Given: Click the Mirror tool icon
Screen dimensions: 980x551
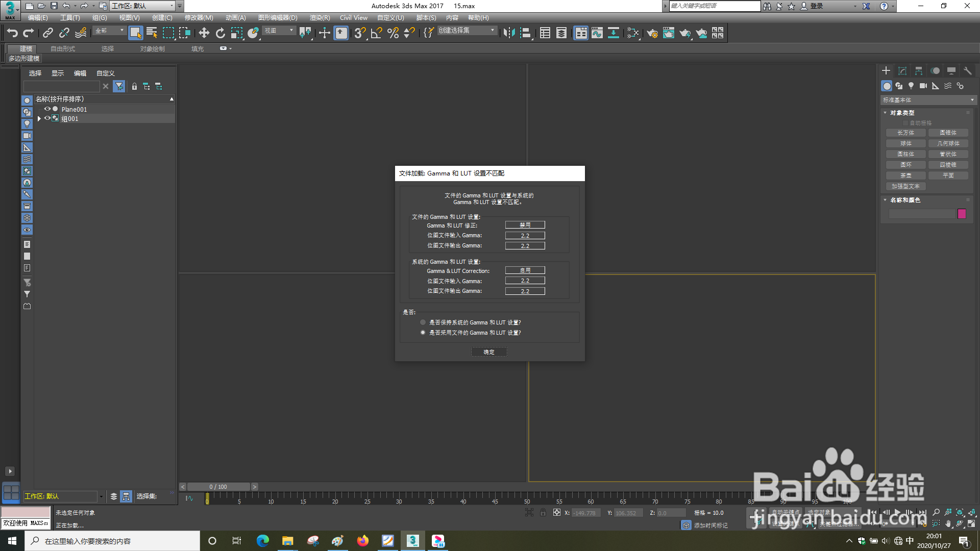Looking at the screenshot, I should click(509, 33).
